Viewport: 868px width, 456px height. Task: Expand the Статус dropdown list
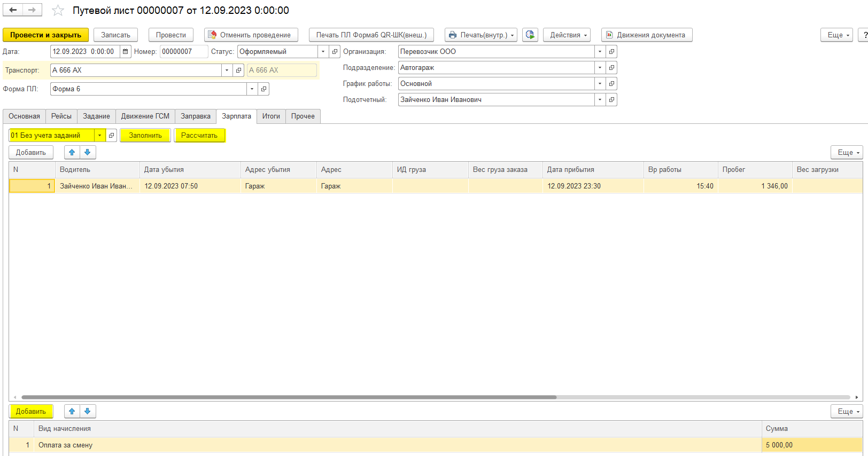pos(323,52)
